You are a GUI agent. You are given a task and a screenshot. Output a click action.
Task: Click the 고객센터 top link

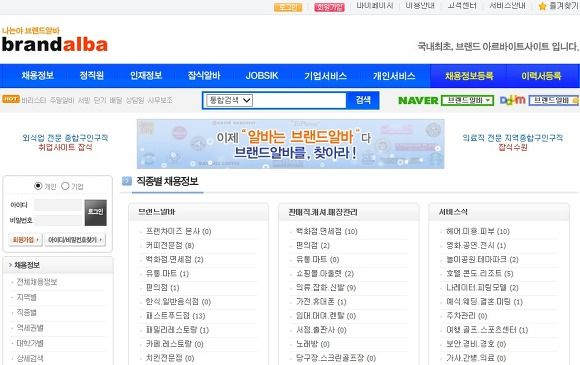click(462, 6)
